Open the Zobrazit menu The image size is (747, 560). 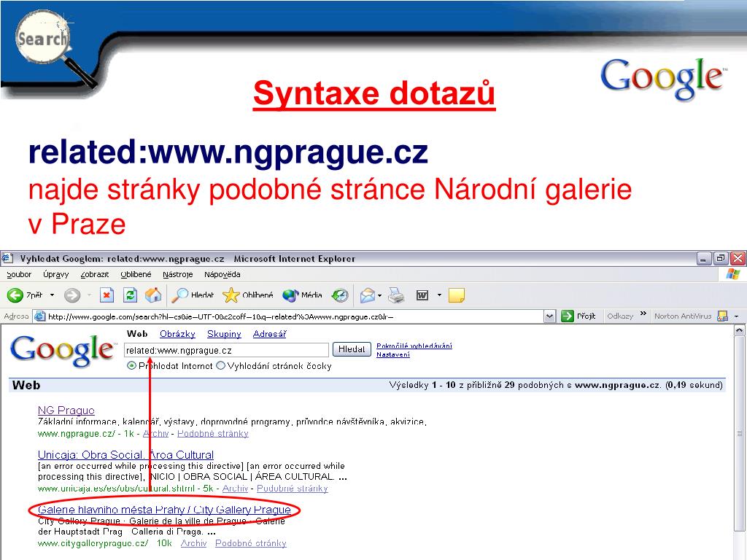tap(95, 274)
